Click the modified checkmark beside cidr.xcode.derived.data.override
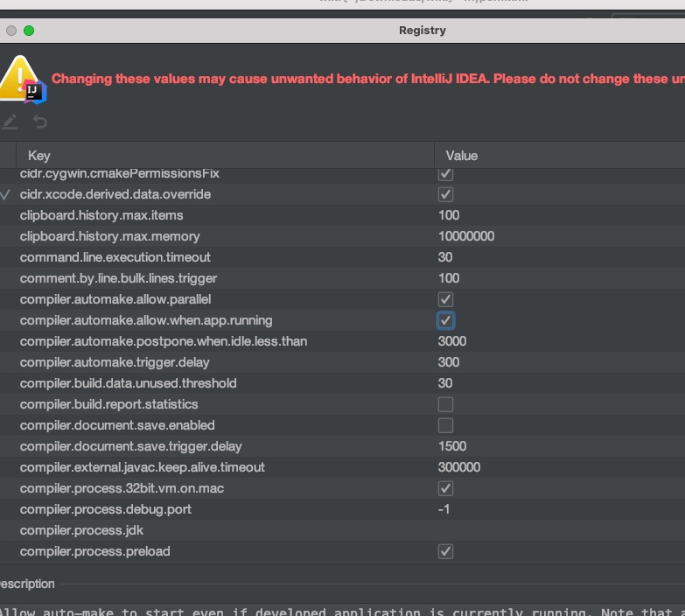The width and height of the screenshot is (685, 616). (6, 194)
